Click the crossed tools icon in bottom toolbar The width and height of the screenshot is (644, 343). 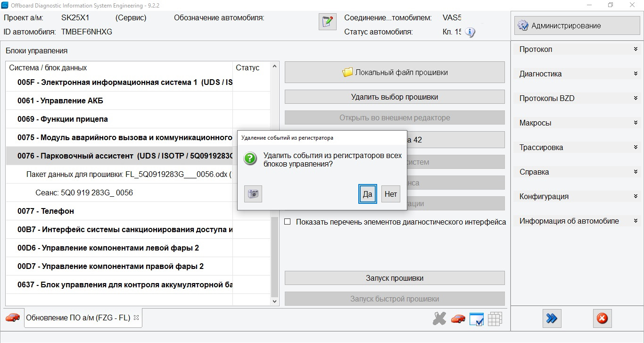pyautogui.click(x=439, y=319)
